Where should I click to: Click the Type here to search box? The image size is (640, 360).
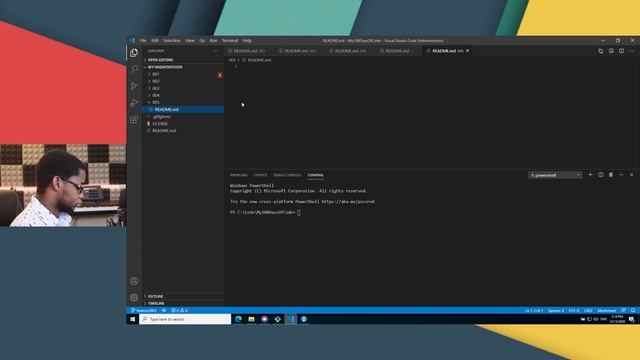[x=185, y=319]
